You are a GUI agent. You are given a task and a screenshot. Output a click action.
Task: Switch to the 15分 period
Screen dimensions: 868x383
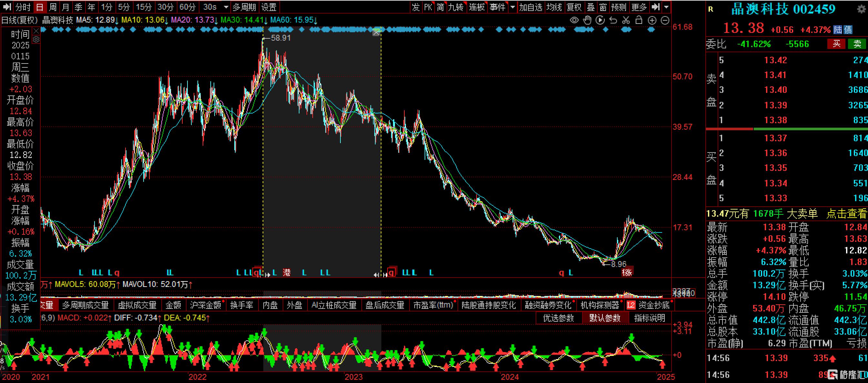[144, 7]
